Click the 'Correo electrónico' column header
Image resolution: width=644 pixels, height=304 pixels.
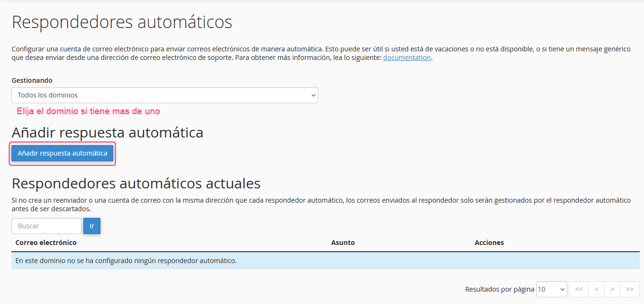pyautogui.click(x=46, y=243)
